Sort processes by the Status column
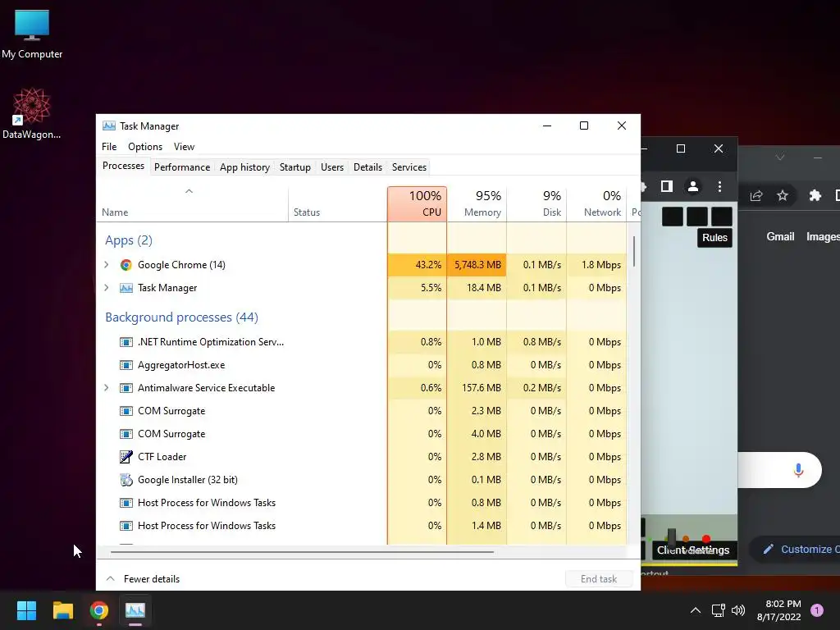This screenshot has width=840, height=630. point(337,203)
